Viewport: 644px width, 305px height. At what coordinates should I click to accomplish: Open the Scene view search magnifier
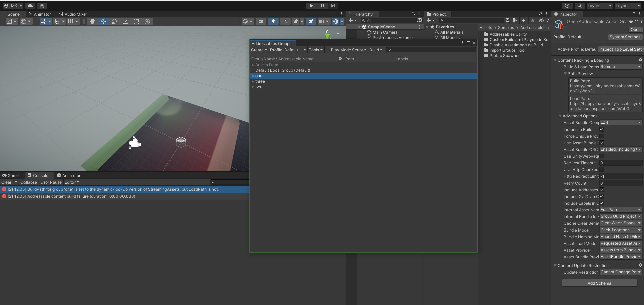pyautogui.click(x=579, y=6)
